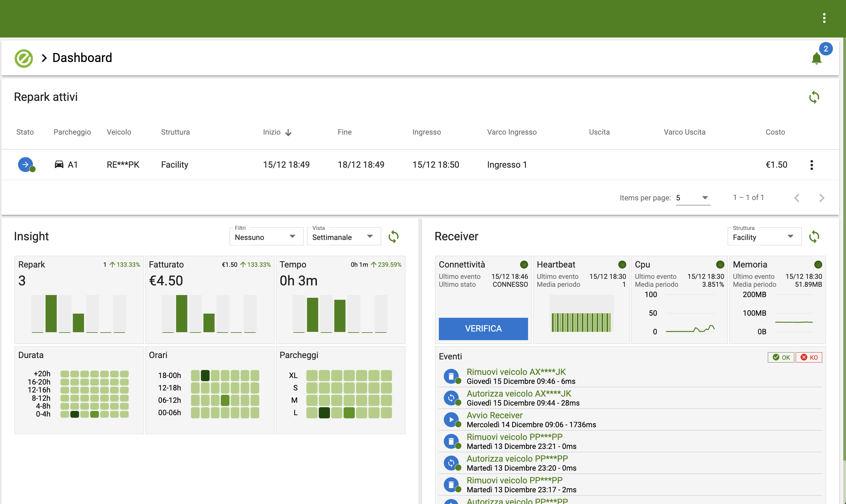Go to next page of table
The height and width of the screenshot is (504, 846).
(822, 198)
